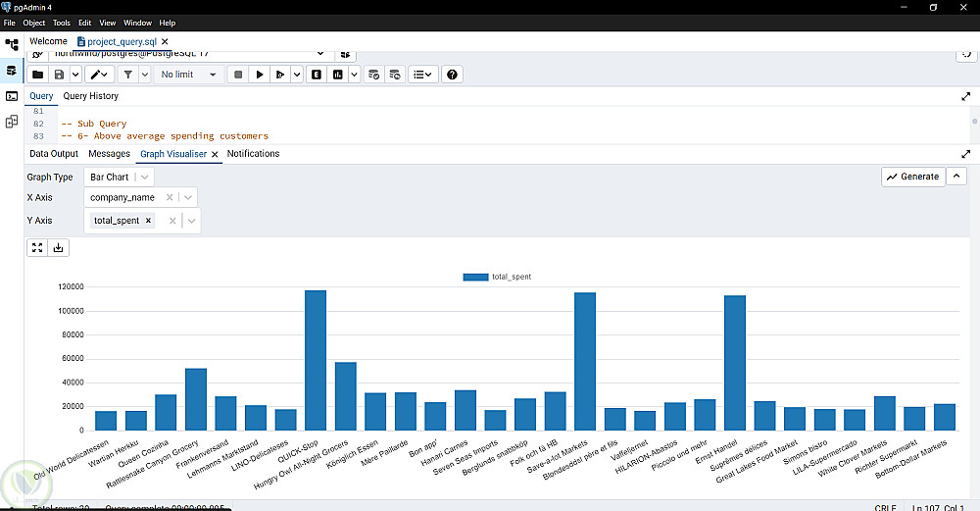The height and width of the screenshot is (511, 980).
Task: Click the QUICK-Stop bar in chart
Action: (316, 360)
